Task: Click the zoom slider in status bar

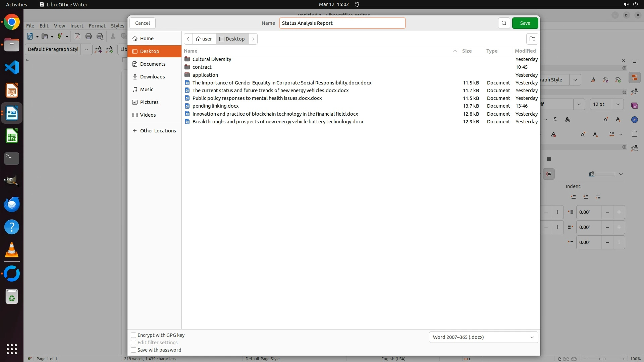Action: 604,359
